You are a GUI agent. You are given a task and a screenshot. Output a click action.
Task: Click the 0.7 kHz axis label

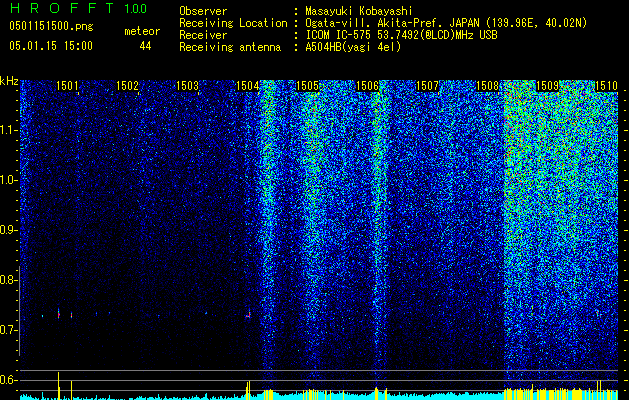tap(8, 330)
